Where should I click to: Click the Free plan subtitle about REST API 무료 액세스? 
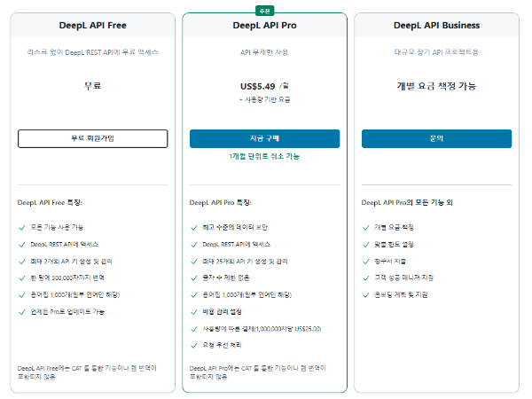[x=92, y=52]
